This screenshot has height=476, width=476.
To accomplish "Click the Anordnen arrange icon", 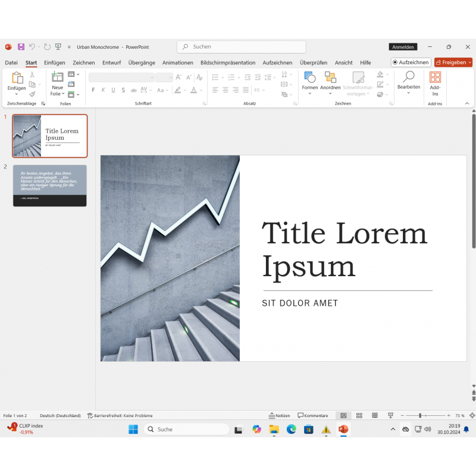I will [x=330, y=77].
